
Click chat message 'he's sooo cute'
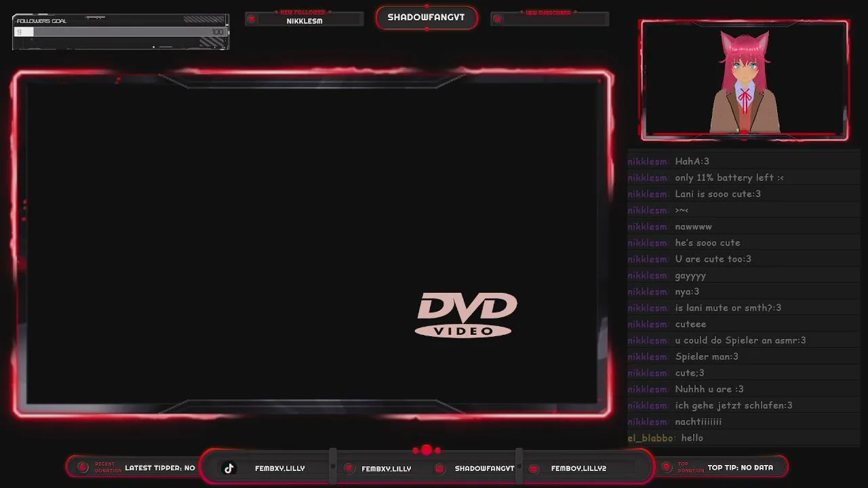click(707, 243)
